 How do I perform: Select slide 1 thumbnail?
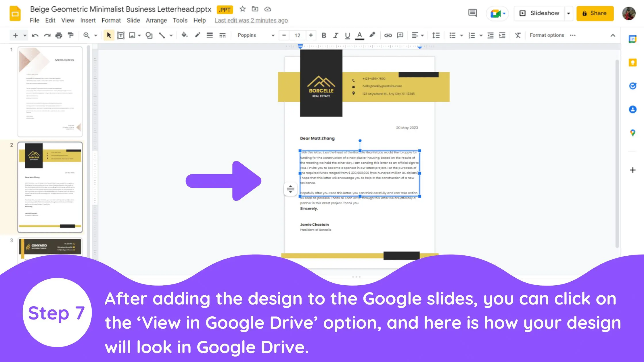click(50, 91)
